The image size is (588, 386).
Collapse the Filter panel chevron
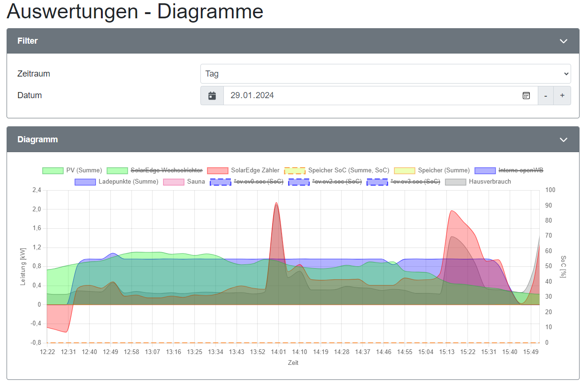(564, 41)
